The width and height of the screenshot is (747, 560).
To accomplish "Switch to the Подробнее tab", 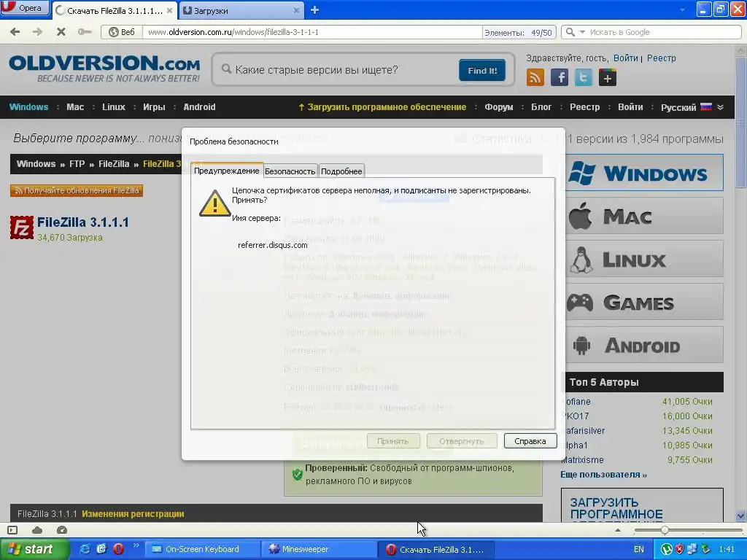I will coord(341,171).
